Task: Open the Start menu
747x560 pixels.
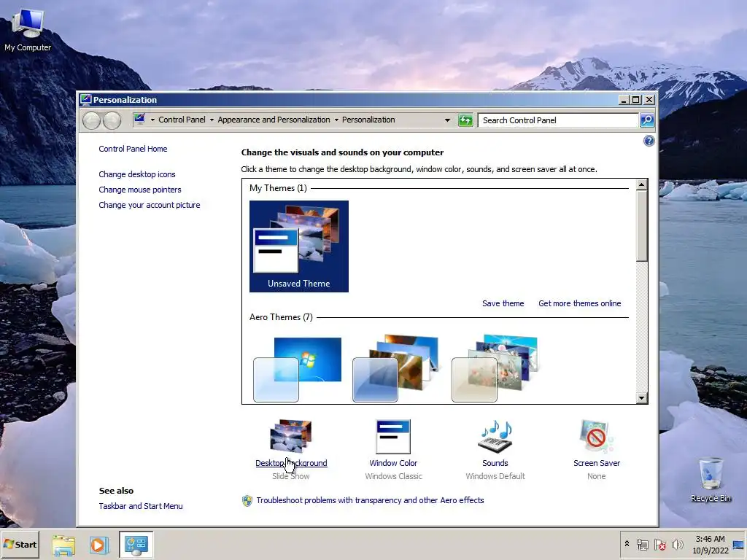Action: 20,544
